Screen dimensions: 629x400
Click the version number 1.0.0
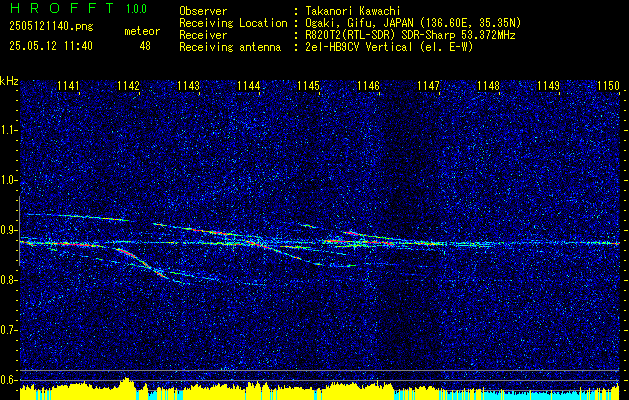(x=136, y=9)
